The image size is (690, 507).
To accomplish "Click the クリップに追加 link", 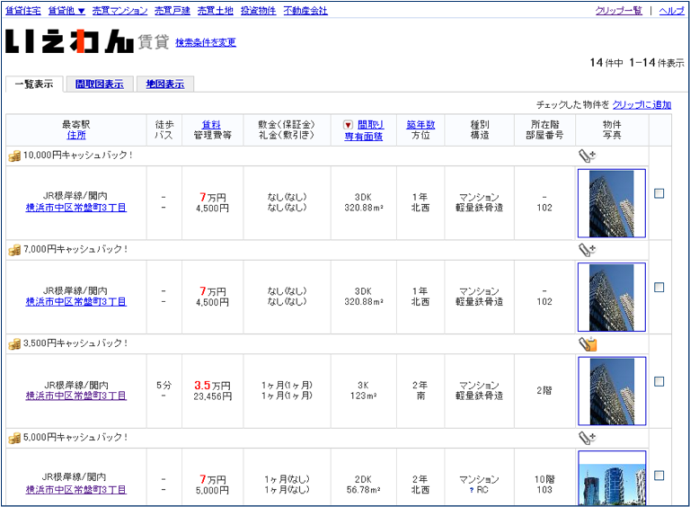I will (x=641, y=104).
